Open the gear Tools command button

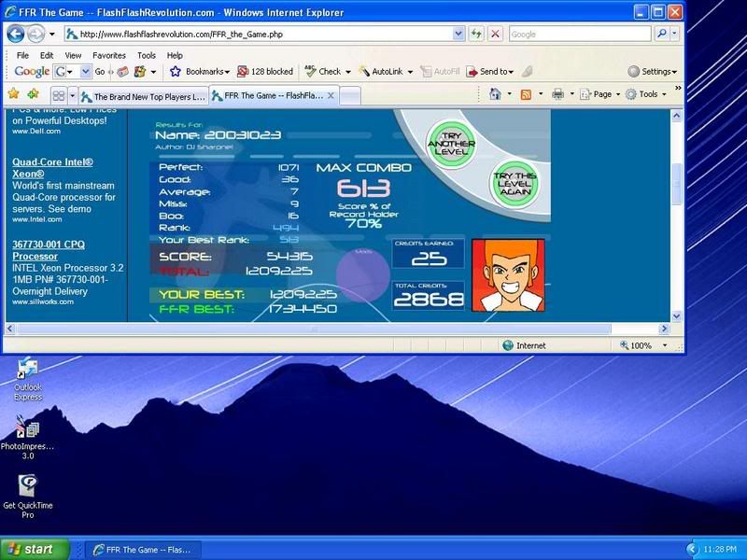coord(645,94)
